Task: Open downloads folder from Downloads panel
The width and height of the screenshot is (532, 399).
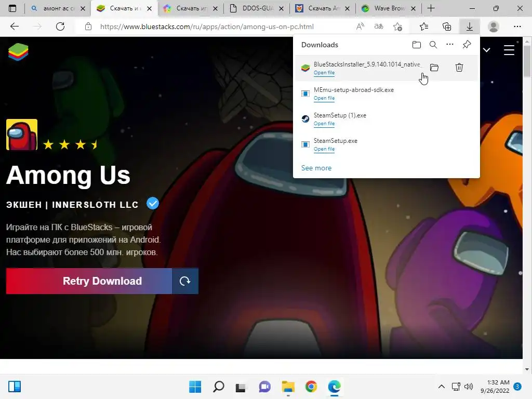Action: (417, 45)
